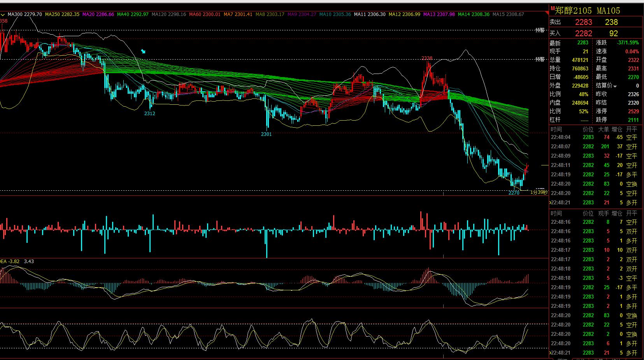The image size is (644, 360).
Task: Click the 现手 value 21 in quote panel
Action: [586, 51]
